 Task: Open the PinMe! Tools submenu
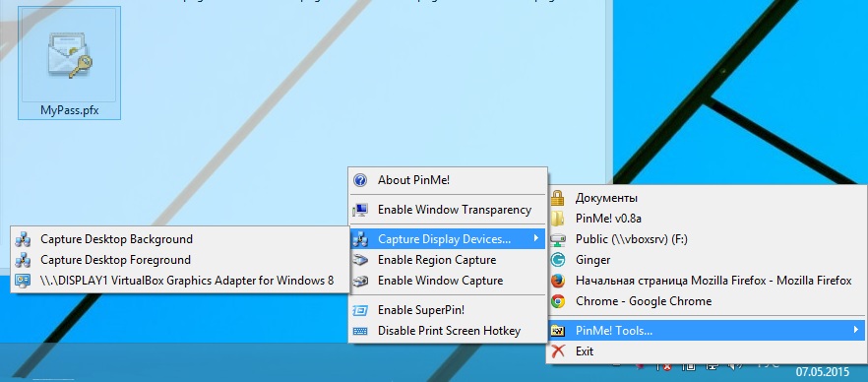(707, 331)
